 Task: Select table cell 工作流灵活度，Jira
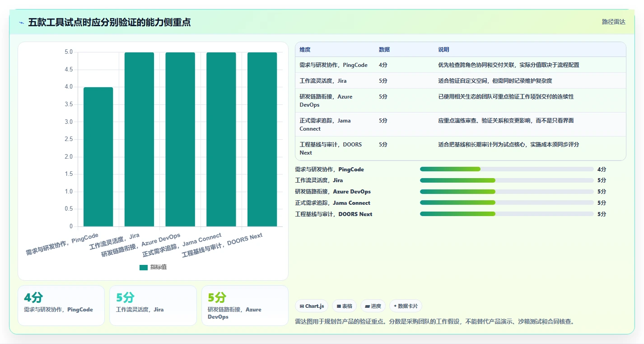323,81
